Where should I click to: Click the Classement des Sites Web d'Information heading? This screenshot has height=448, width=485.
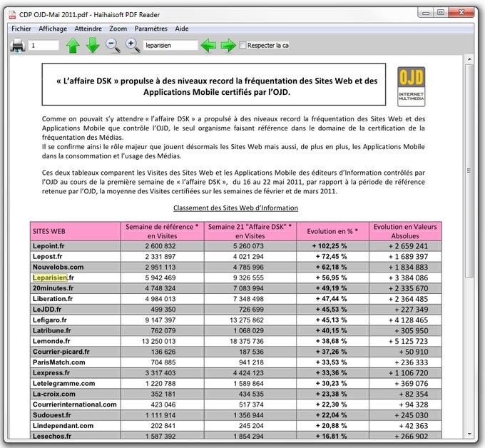coord(235,208)
